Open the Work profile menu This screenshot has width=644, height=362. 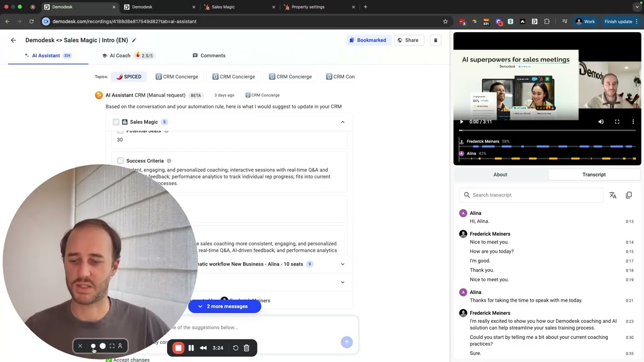click(x=586, y=22)
